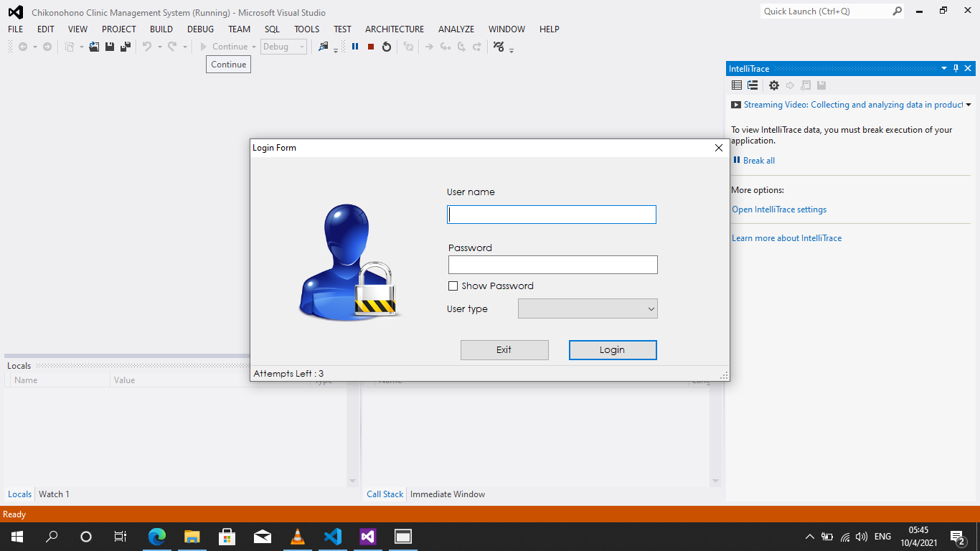Image resolution: width=980 pixels, height=551 pixels.
Task: Click Navigate Forward arrow icon
Action: [x=47, y=47]
